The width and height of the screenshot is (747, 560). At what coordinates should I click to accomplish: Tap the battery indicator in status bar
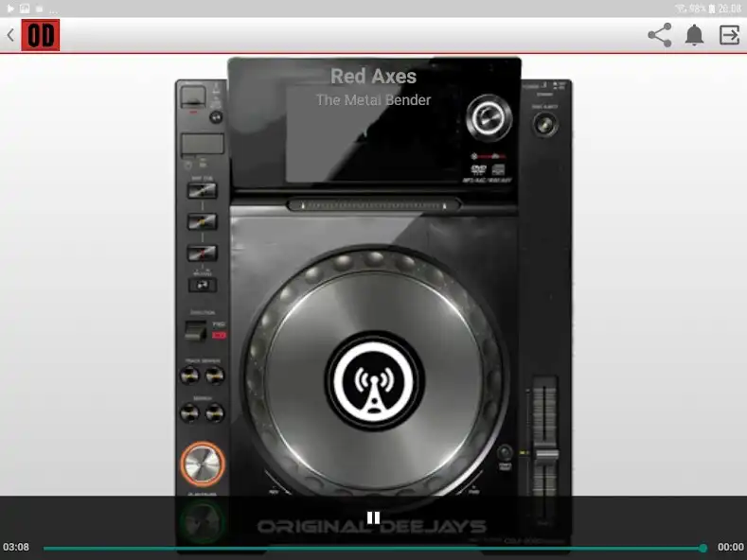(712, 9)
